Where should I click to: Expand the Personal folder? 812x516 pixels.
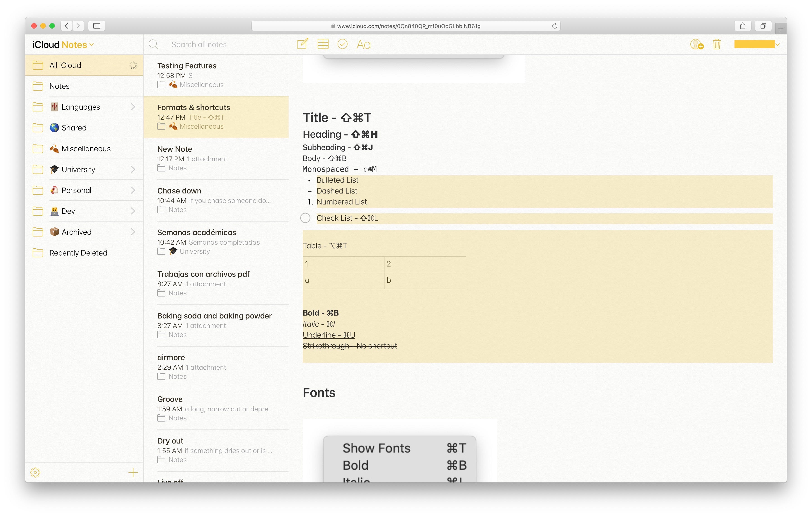133,190
